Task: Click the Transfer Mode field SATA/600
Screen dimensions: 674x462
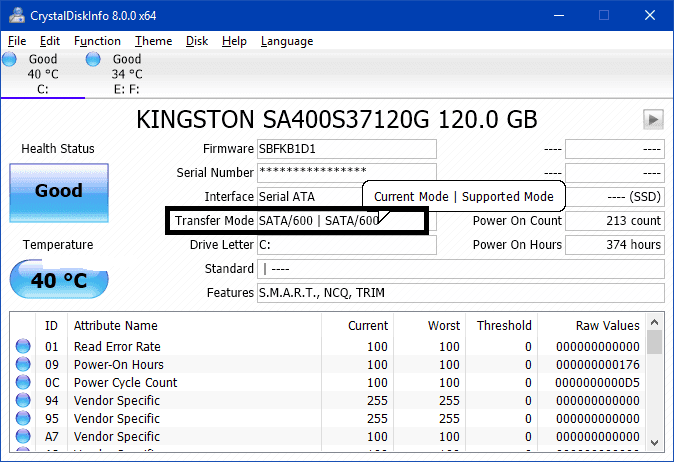Action: (346, 221)
